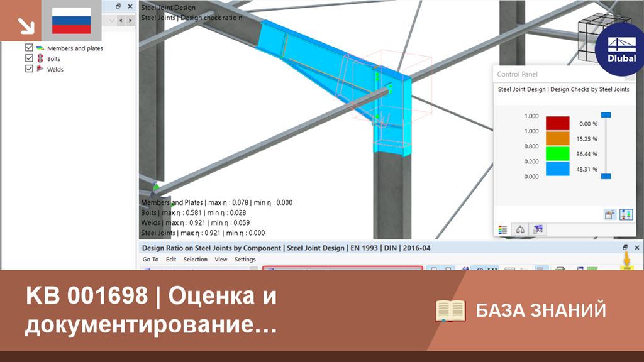
Task: Open the green dropdown arrow on the navigator panel
Action: 113,20
